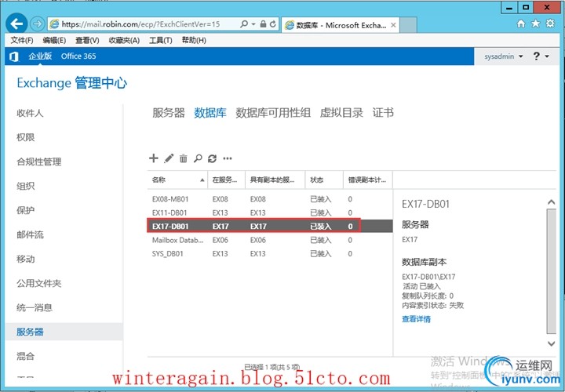Click the Office logo icon in blue bar

14,56
